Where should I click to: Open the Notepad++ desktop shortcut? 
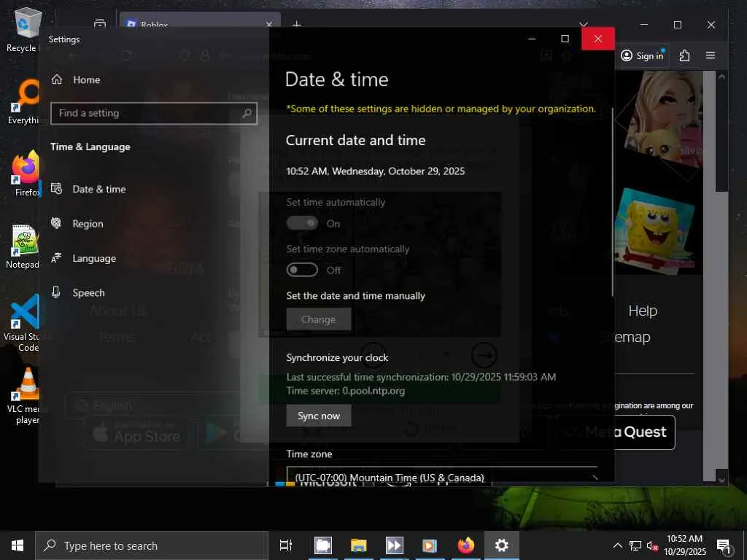tap(25, 246)
